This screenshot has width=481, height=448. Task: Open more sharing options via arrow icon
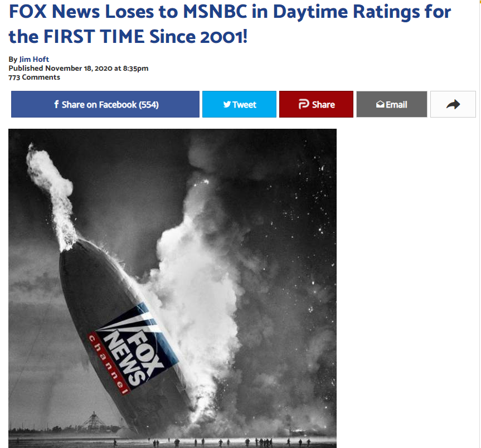pos(453,104)
